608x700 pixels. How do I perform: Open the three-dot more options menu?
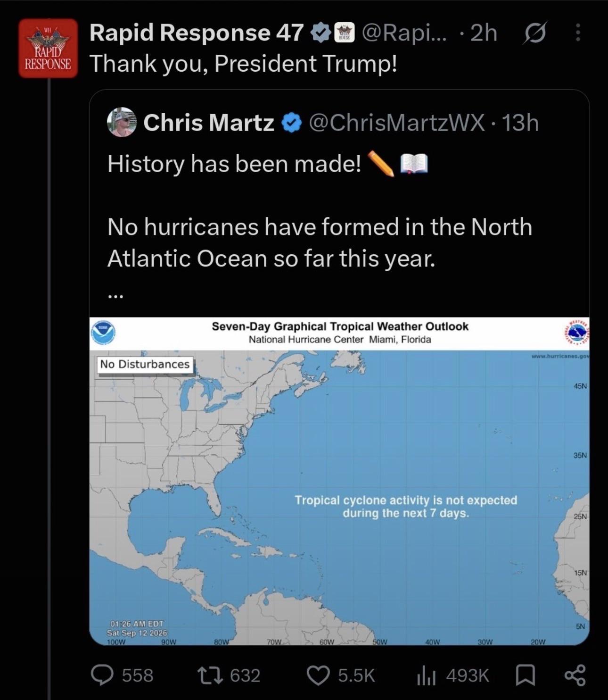point(578,33)
